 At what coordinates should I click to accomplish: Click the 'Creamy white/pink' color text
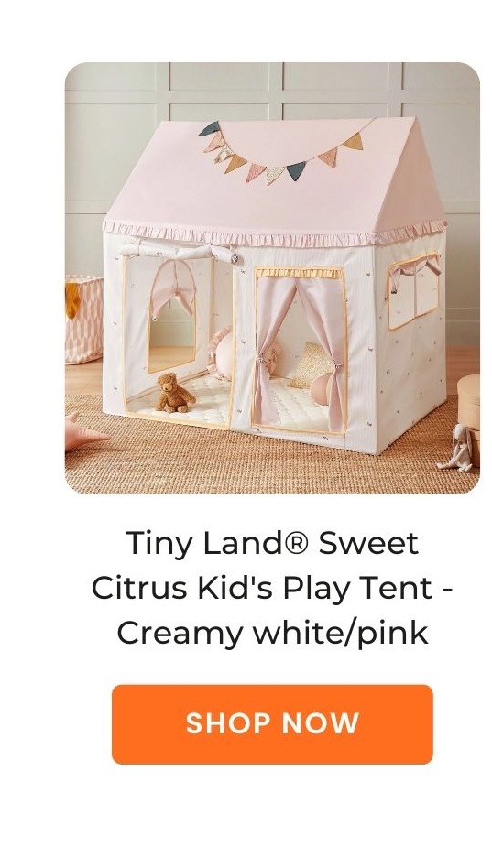(x=272, y=634)
